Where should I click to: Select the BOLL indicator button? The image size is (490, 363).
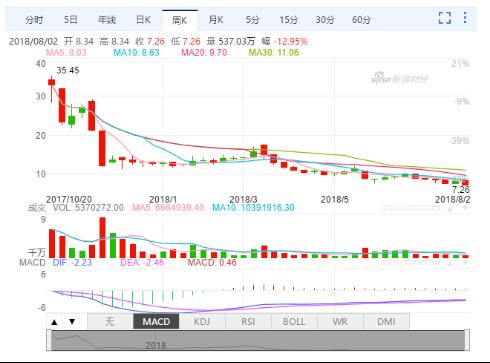(x=294, y=321)
